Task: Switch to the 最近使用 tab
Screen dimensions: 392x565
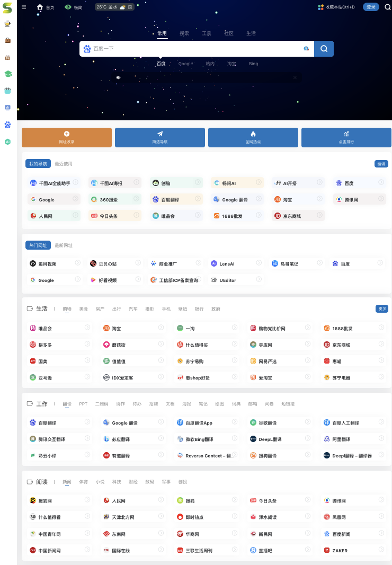Action: tap(64, 164)
